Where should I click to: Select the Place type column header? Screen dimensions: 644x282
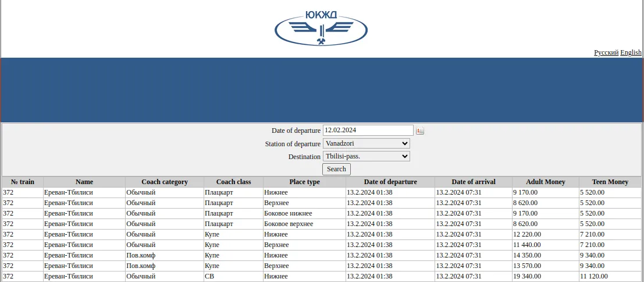click(x=304, y=182)
